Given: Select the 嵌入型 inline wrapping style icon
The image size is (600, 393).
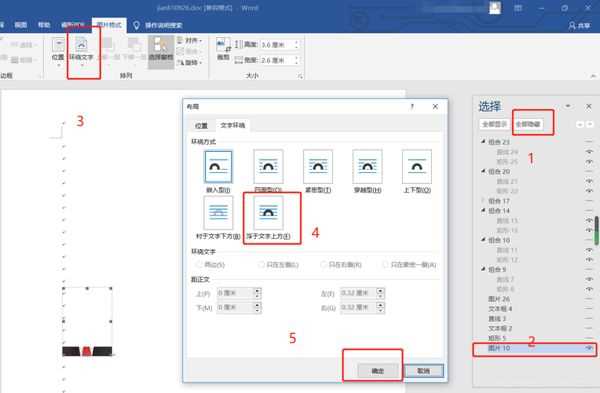Looking at the screenshot, I should click(218, 167).
